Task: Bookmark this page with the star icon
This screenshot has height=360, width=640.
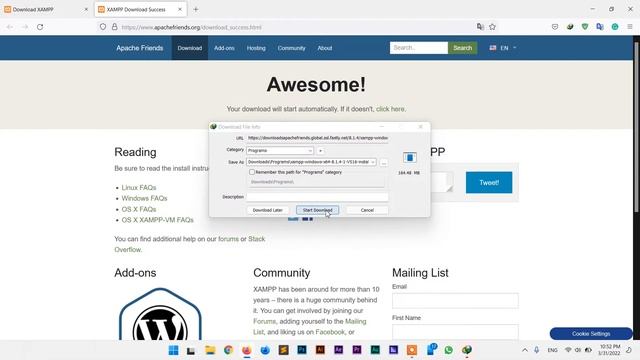Action: [x=493, y=27]
